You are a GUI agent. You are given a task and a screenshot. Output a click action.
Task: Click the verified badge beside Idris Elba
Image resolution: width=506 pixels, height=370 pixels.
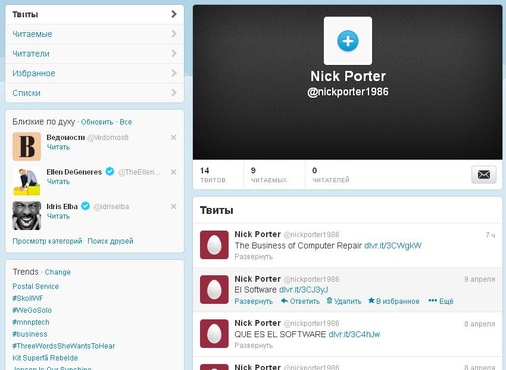coord(85,206)
